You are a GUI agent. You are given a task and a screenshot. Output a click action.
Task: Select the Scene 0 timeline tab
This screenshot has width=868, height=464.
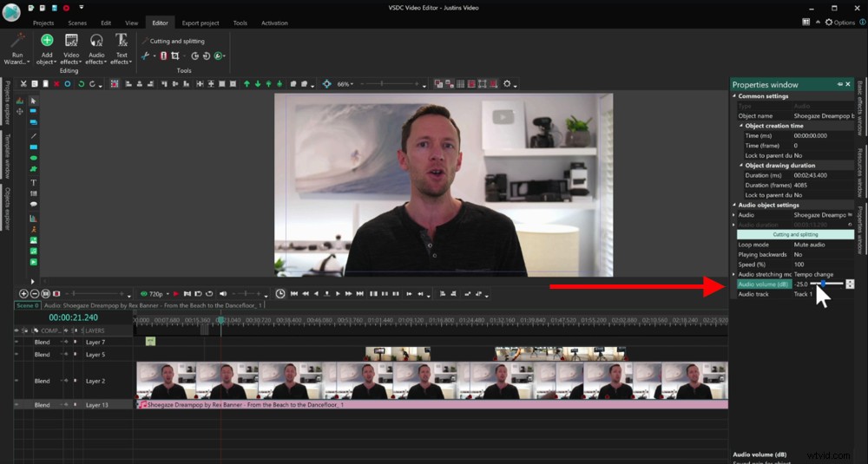[27, 305]
